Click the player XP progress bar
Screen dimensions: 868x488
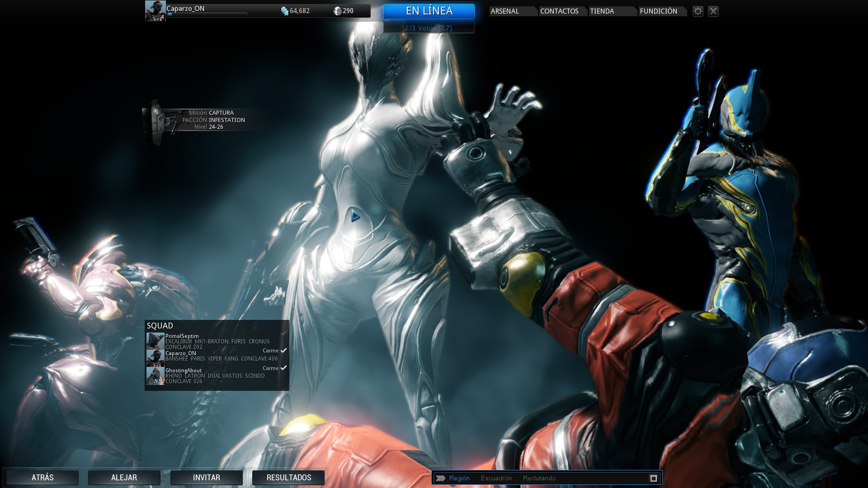pos(207,14)
